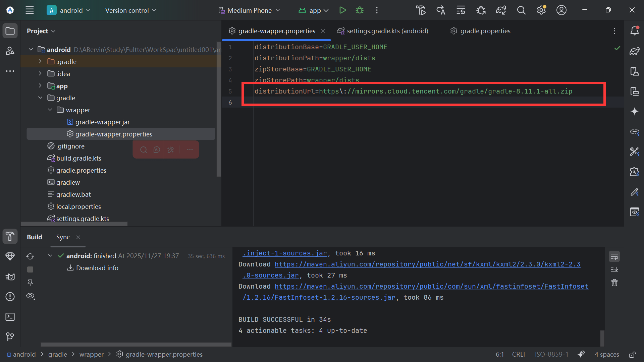The image size is (644, 362).
Task: Open the Git version control tool window
Action: coord(10,337)
